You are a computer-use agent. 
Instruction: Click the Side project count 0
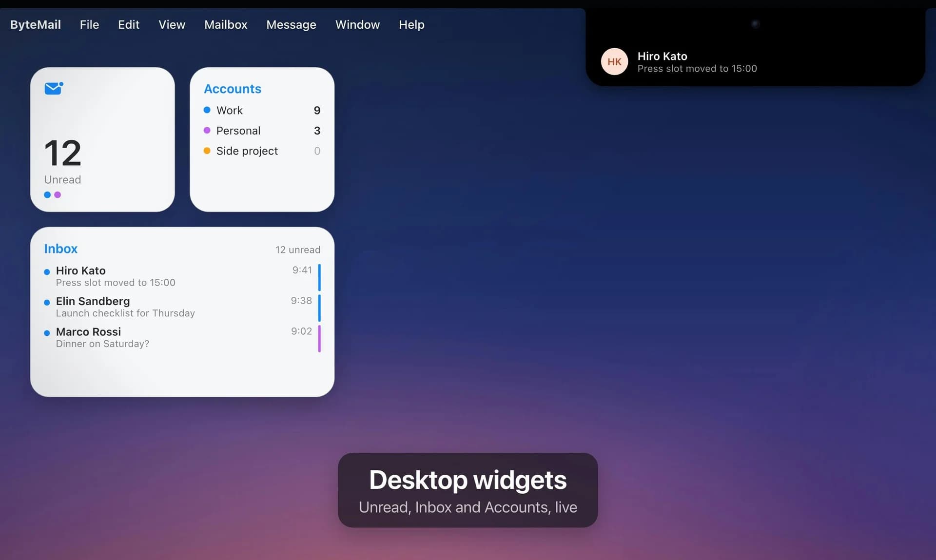click(x=317, y=151)
